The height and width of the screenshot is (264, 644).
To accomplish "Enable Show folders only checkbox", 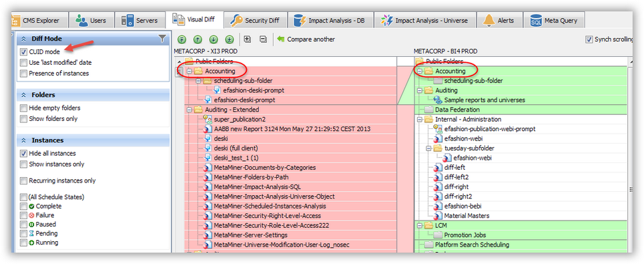I will point(23,119).
